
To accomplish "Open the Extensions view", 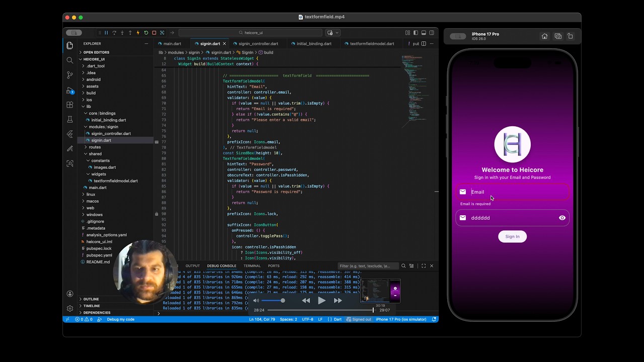I will (70, 105).
